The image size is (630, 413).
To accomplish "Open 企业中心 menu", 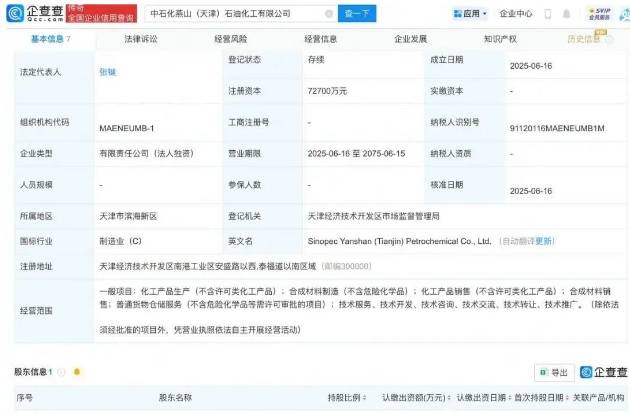I will pos(516,14).
